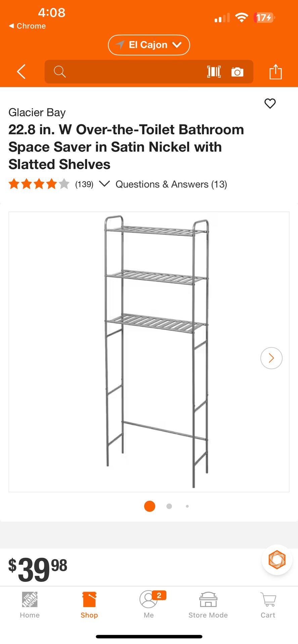Tap the space saver product image

pos(149,352)
